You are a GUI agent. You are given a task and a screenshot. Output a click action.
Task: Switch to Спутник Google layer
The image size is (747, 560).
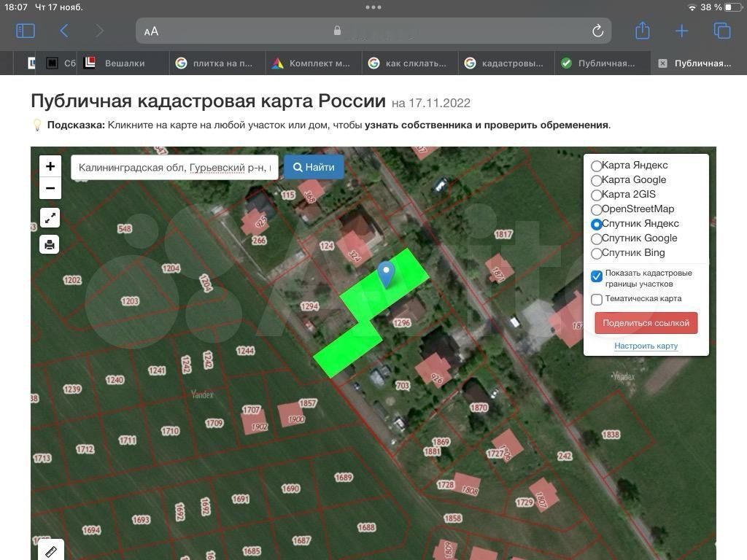pos(596,238)
